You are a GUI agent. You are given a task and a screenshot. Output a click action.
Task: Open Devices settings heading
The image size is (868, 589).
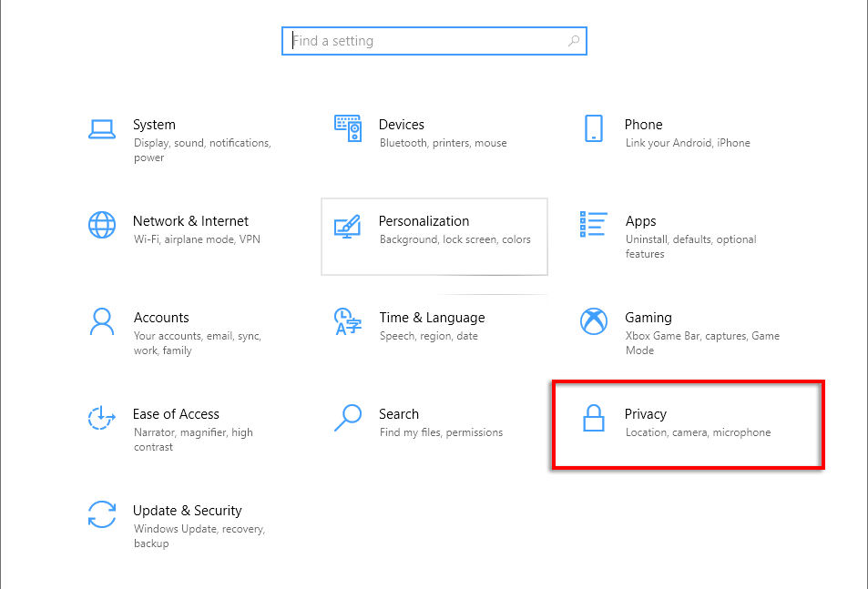coord(402,125)
